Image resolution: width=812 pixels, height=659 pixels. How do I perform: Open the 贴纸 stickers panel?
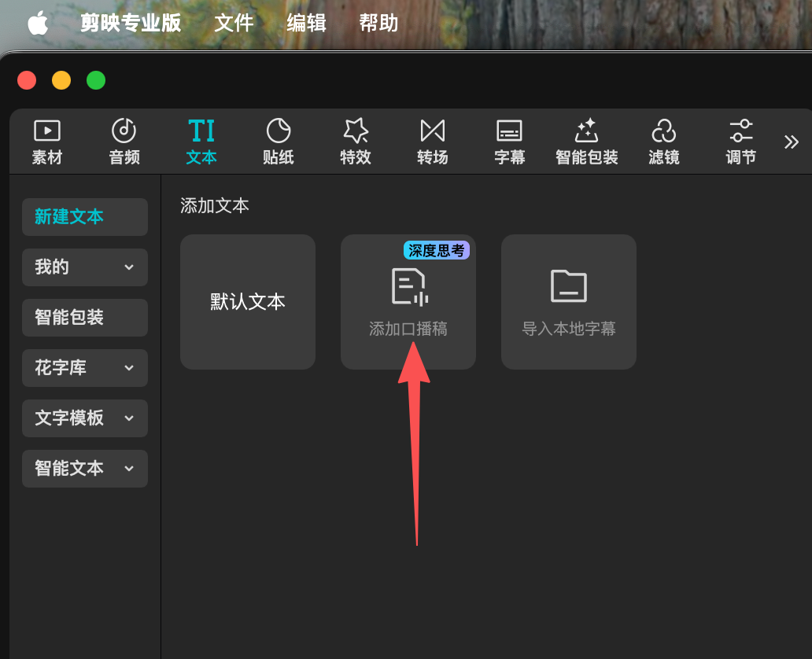click(x=278, y=142)
